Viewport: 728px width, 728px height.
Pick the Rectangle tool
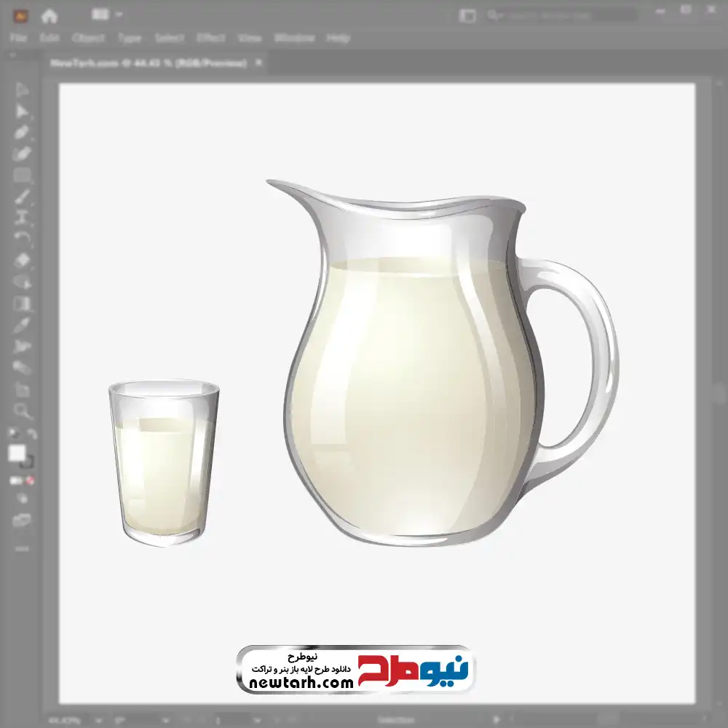point(22,175)
